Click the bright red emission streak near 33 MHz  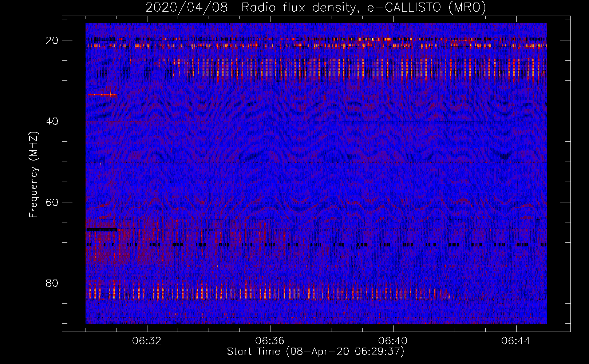point(102,95)
